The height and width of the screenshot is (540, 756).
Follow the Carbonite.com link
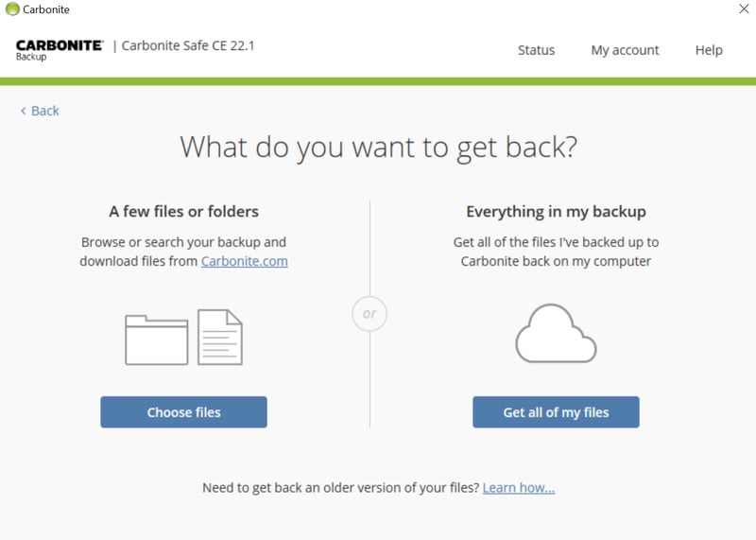coord(244,261)
